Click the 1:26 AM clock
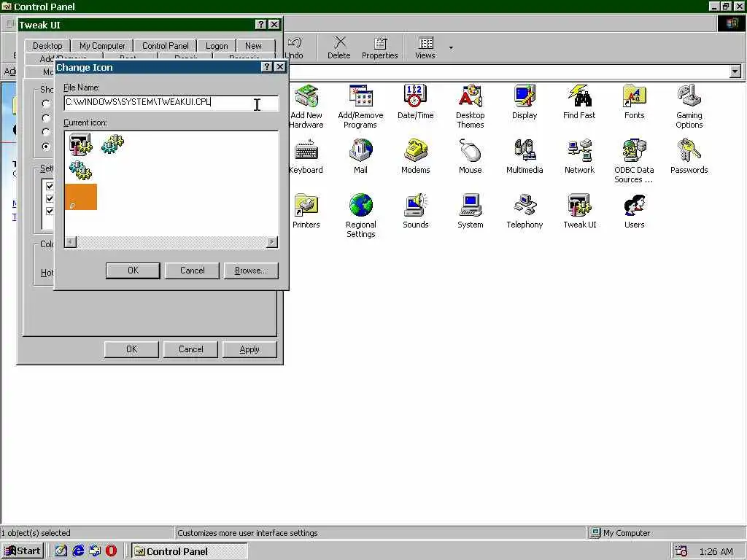The width and height of the screenshot is (747, 560). [x=716, y=551]
